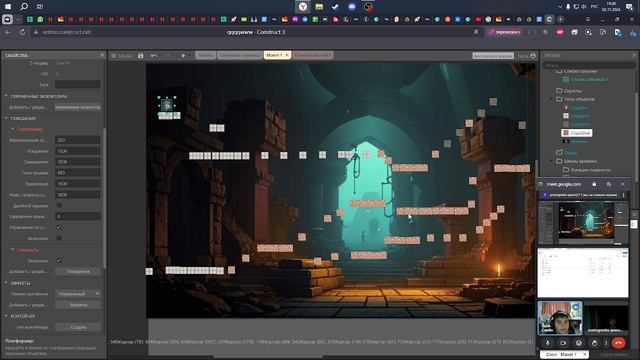Toggle camera in the Meet popup

tap(563, 343)
